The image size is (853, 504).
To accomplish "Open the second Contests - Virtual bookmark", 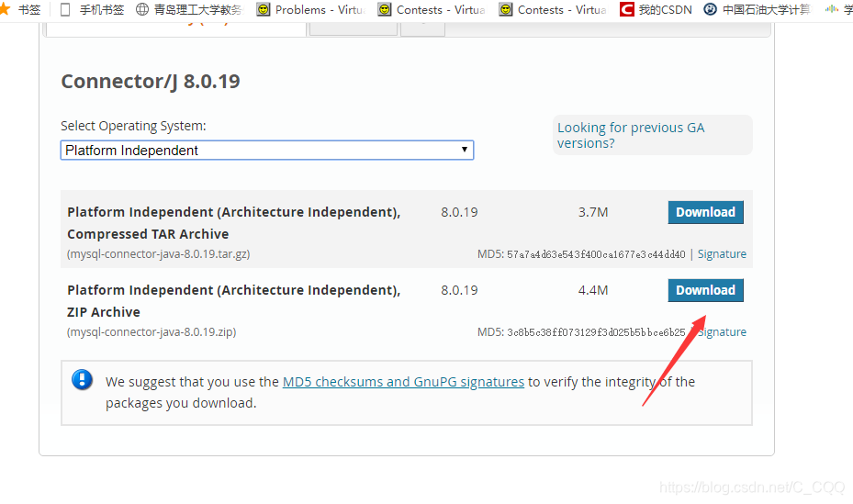I will click(x=553, y=10).
